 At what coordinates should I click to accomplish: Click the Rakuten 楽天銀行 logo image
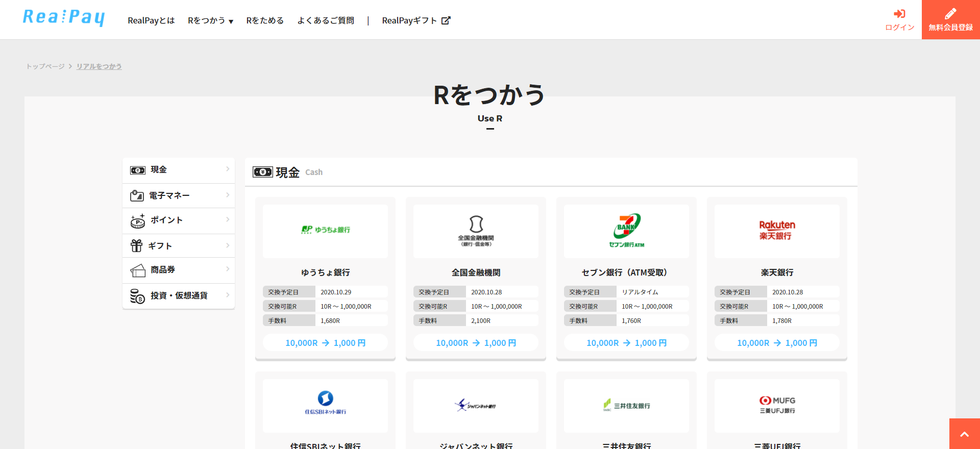(x=777, y=231)
